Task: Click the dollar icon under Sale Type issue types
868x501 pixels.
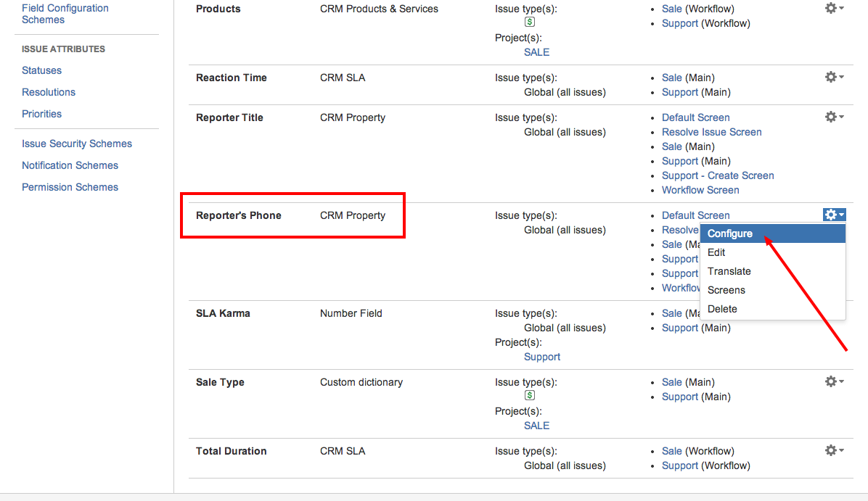Action: click(x=529, y=396)
